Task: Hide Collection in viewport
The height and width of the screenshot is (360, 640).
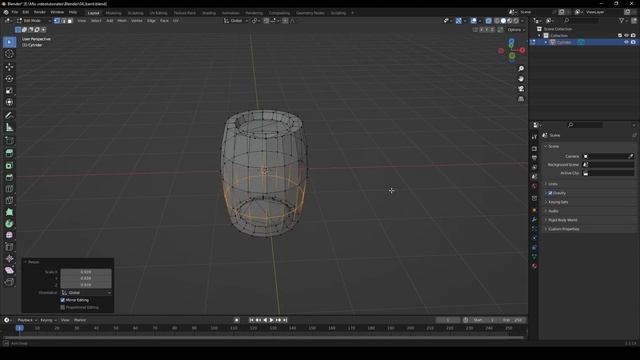Action: [626, 36]
